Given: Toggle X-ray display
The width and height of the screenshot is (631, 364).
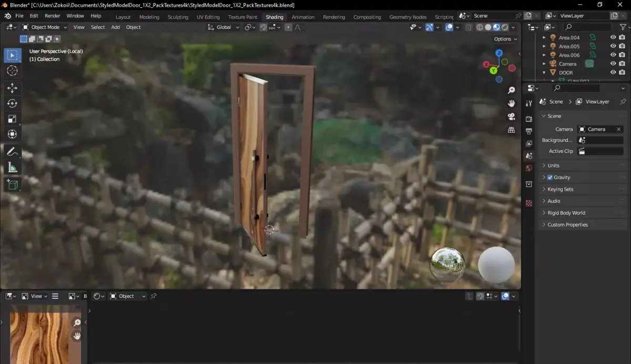Looking at the screenshot, I should pos(469,27).
